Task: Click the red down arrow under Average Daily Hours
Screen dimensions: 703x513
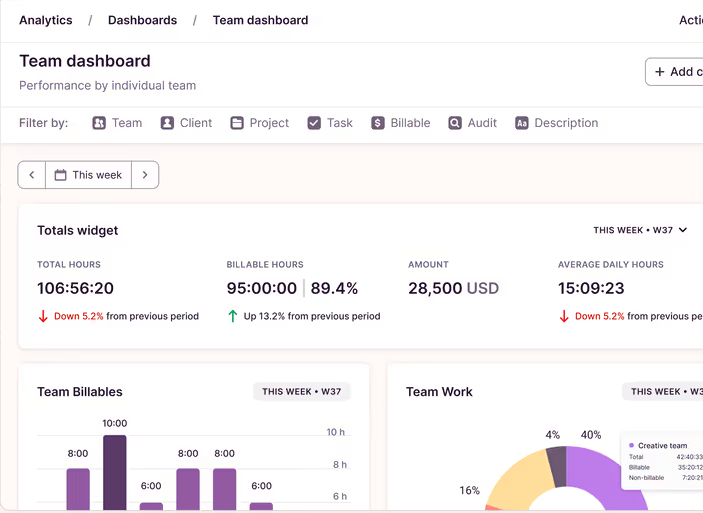Action: click(x=564, y=316)
